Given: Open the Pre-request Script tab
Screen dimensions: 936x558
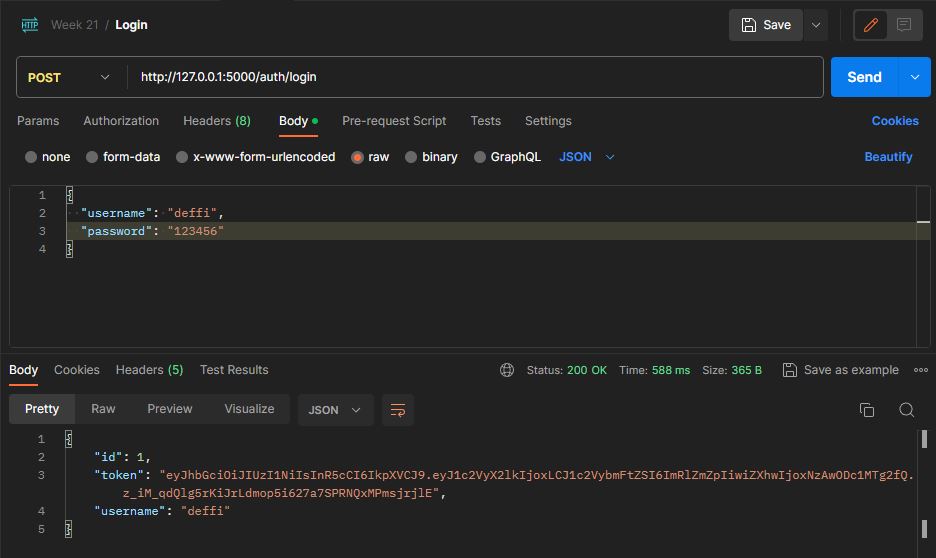Looking at the screenshot, I should (x=394, y=121).
